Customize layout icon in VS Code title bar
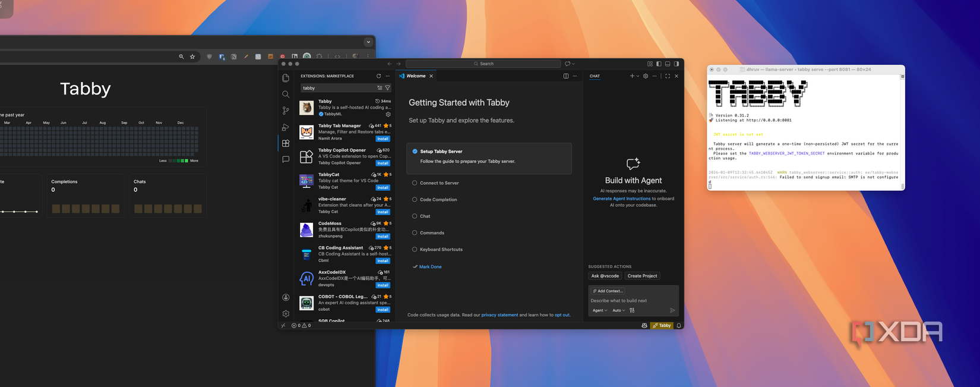Viewport: 980px width, 387px height. 650,64
